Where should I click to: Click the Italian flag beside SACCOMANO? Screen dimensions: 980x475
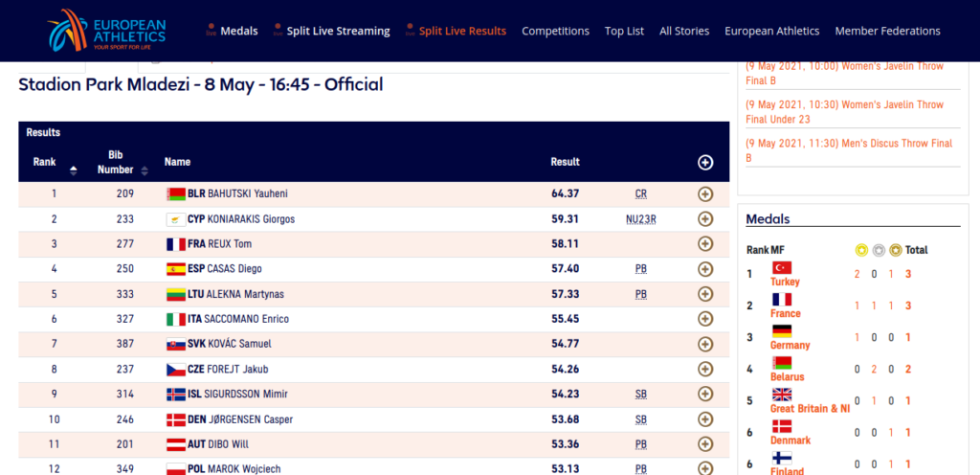[x=176, y=319]
